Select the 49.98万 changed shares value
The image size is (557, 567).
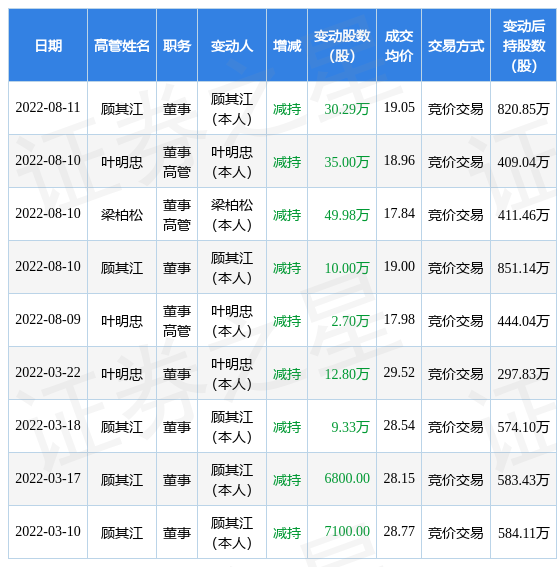click(346, 215)
